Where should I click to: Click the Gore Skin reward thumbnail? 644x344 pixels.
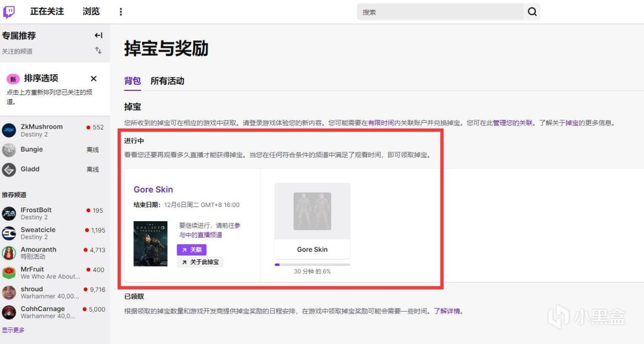tap(313, 211)
